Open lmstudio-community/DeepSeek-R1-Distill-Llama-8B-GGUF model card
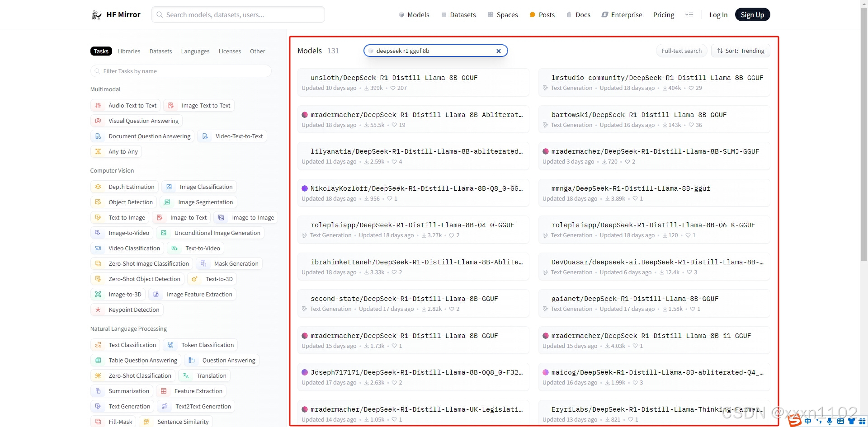The width and height of the screenshot is (868, 427). pyautogui.click(x=654, y=82)
